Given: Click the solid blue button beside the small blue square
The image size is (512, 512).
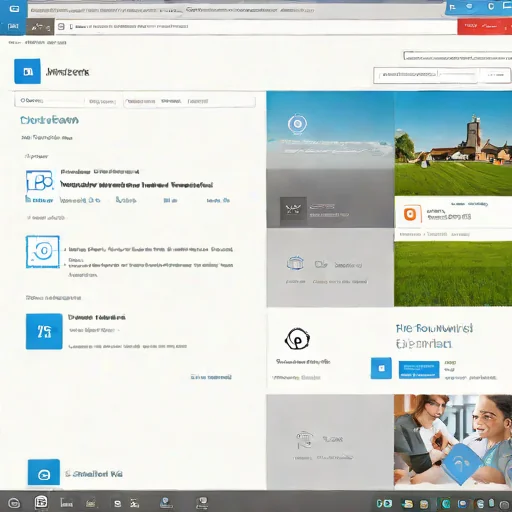Looking at the screenshot, I should pyautogui.click(x=419, y=370).
